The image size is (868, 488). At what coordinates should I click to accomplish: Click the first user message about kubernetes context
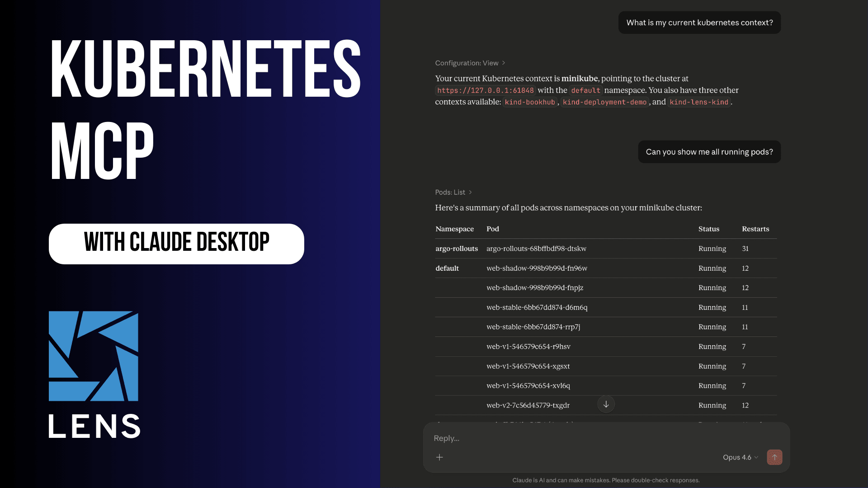point(699,23)
